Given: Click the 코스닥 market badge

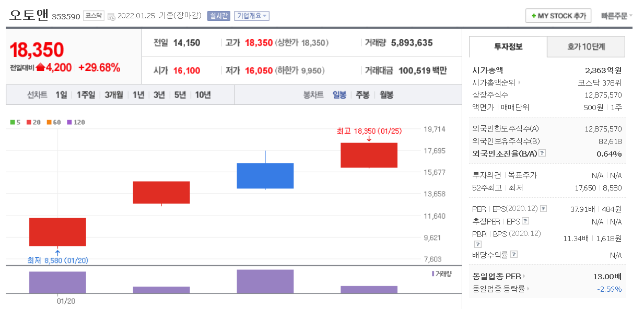Looking at the screenshot, I should coord(93,16).
